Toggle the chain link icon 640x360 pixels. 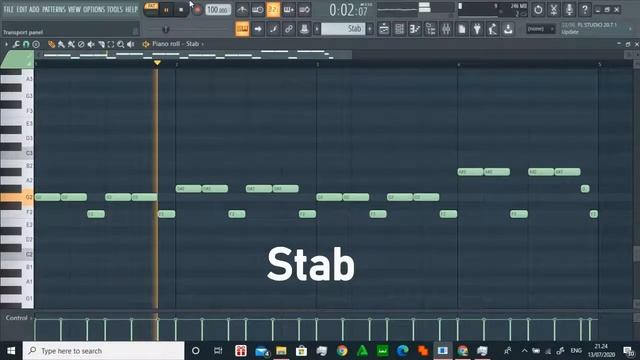tap(289, 29)
